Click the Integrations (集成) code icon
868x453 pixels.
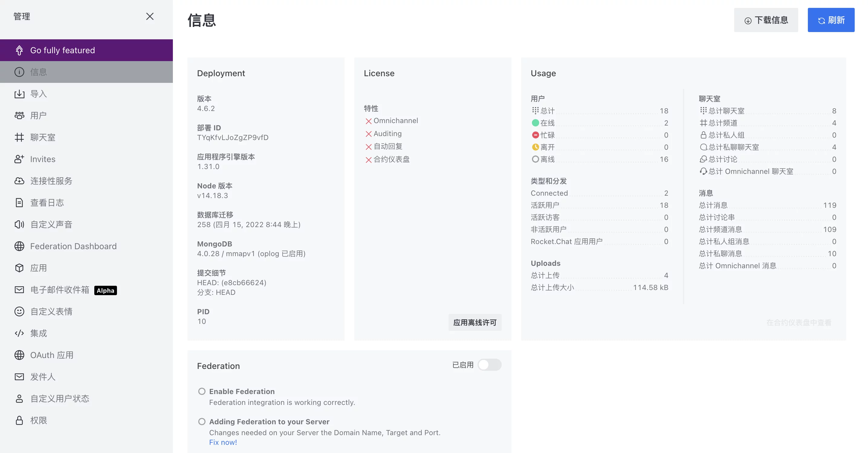pos(19,333)
